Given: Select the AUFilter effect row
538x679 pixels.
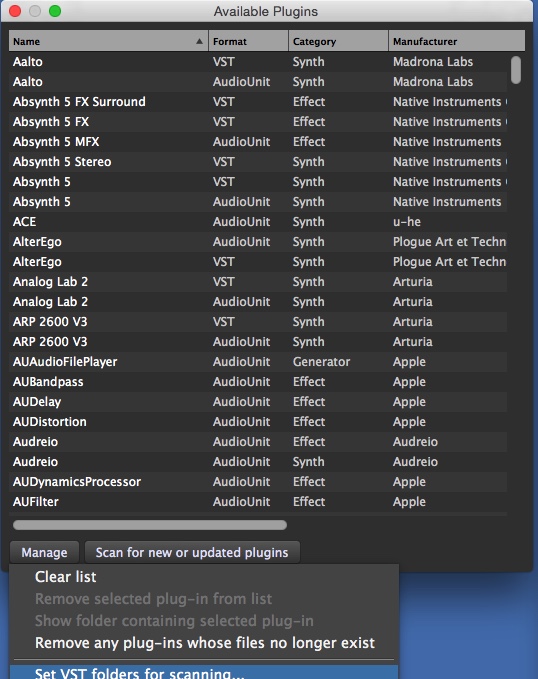Looking at the screenshot, I should pos(258,501).
